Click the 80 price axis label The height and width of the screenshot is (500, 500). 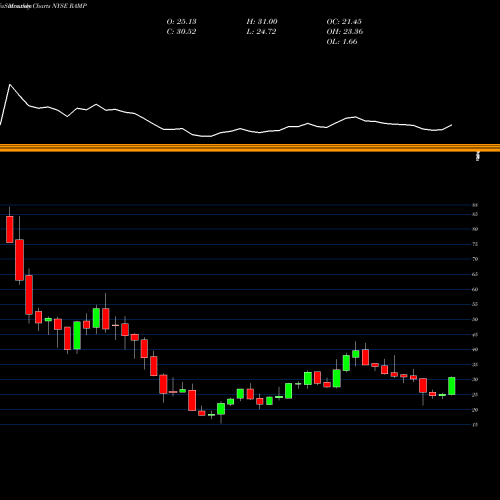(475, 229)
